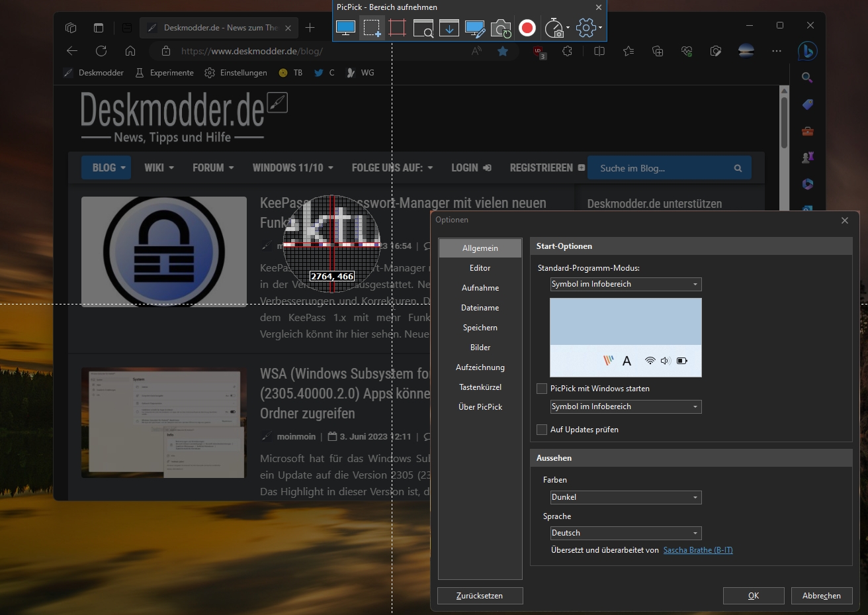868x615 pixels.
Task: Open the Edge sidebar tools briefcase icon
Action: tap(807, 131)
